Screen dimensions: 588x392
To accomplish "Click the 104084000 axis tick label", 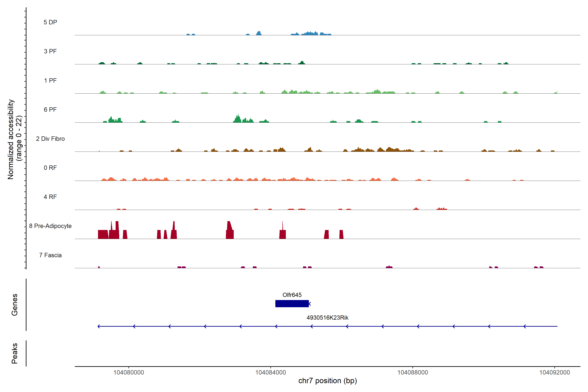I will [x=270, y=372].
